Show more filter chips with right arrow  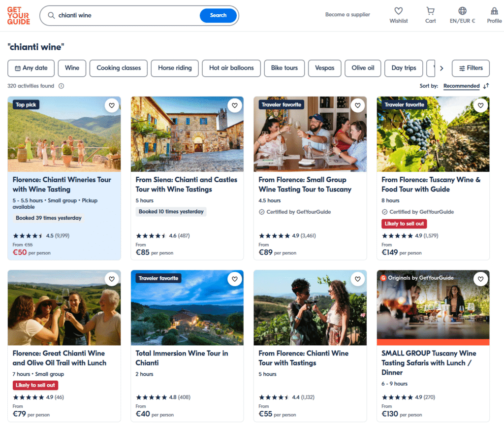click(x=441, y=68)
